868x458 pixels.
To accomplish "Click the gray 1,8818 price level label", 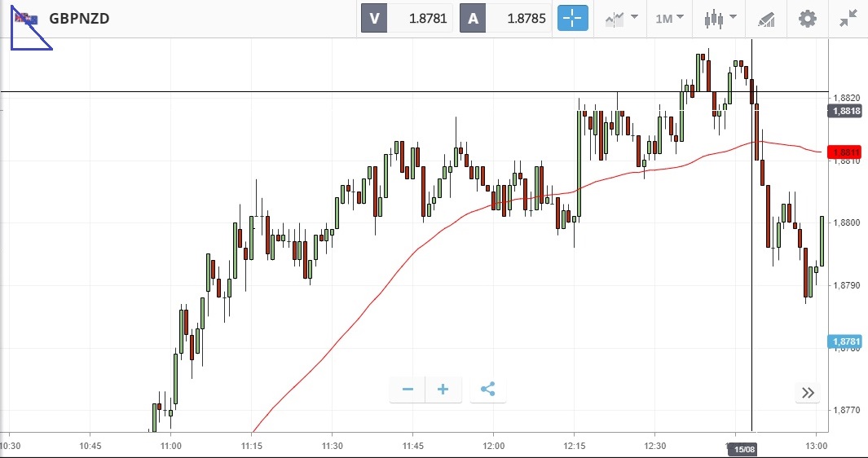I will [845, 111].
